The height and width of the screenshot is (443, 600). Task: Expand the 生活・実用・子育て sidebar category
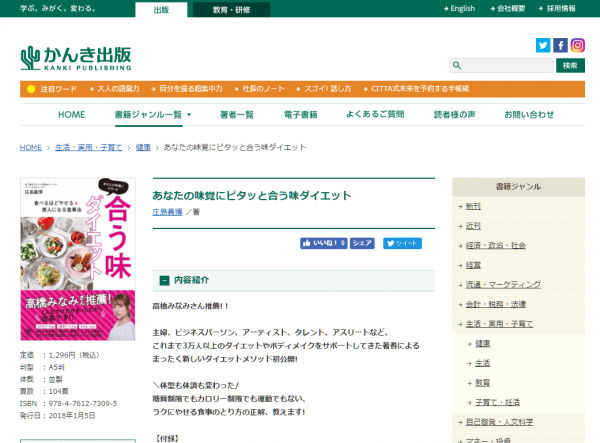500,324
